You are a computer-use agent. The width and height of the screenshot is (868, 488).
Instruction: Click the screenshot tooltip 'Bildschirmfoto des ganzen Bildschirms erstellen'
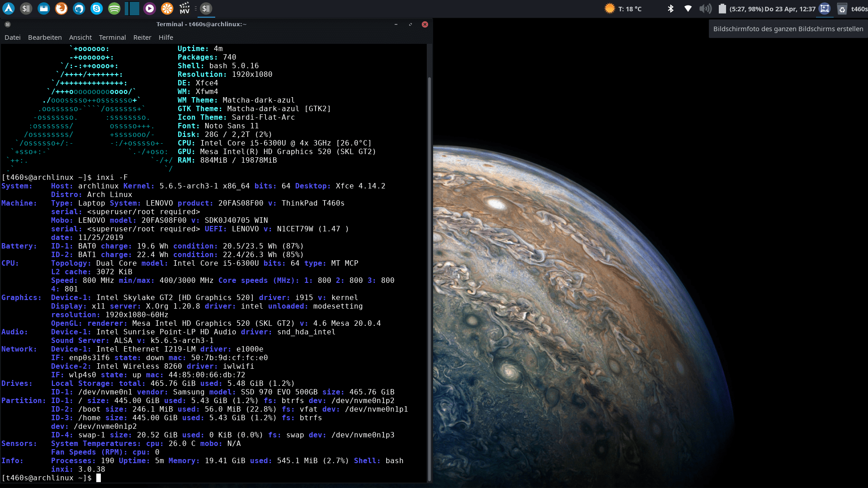pyautogui.click(x=788, y=29)
